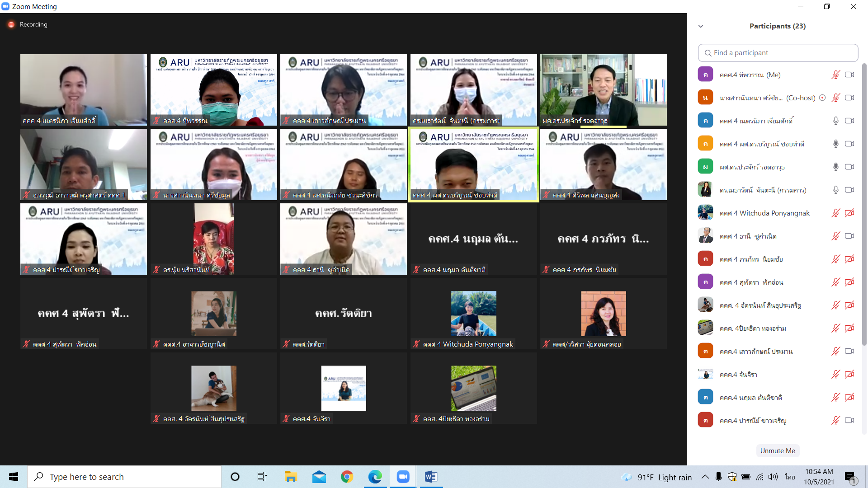Click ไทย language indicator in tray
The image size is (868, 488).
coord(790,477)
